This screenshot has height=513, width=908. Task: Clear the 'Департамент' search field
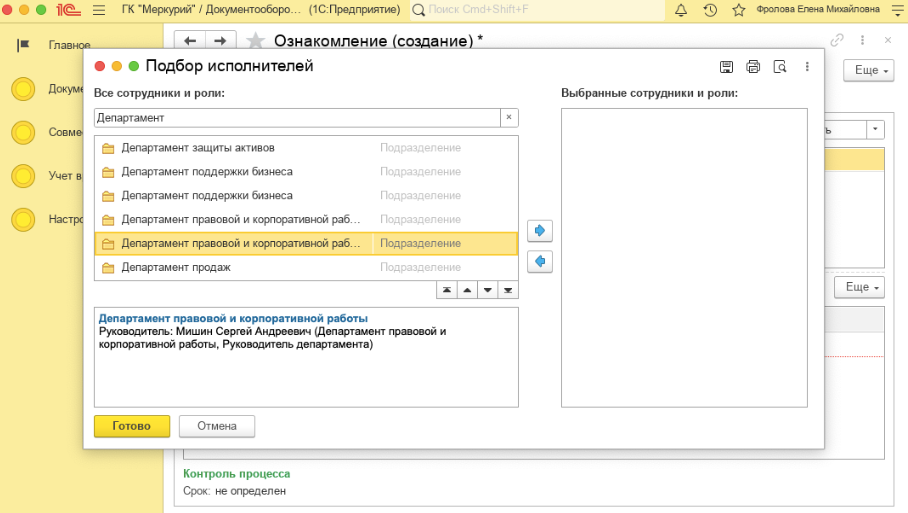point(508,118)
